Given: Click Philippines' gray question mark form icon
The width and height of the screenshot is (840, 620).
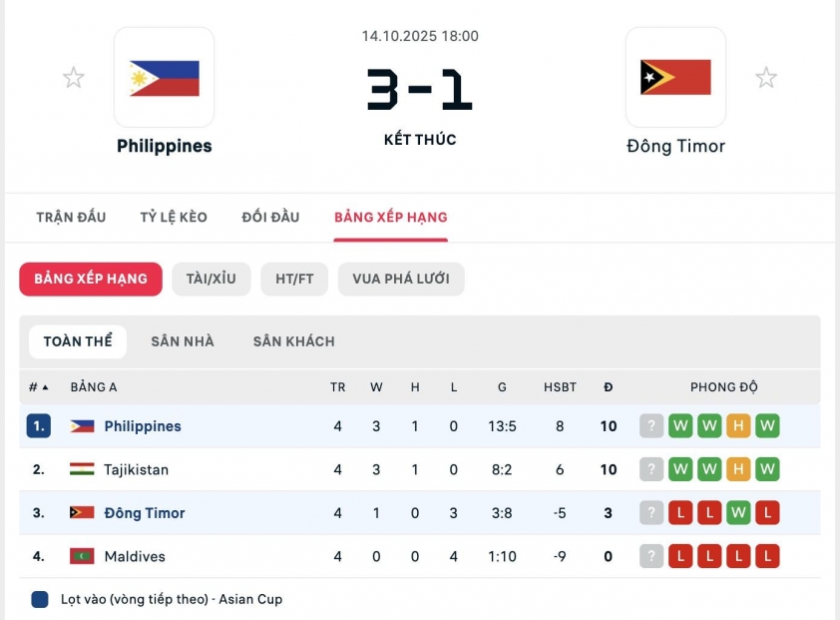Looking at the screenshot, I should [651, 426].
